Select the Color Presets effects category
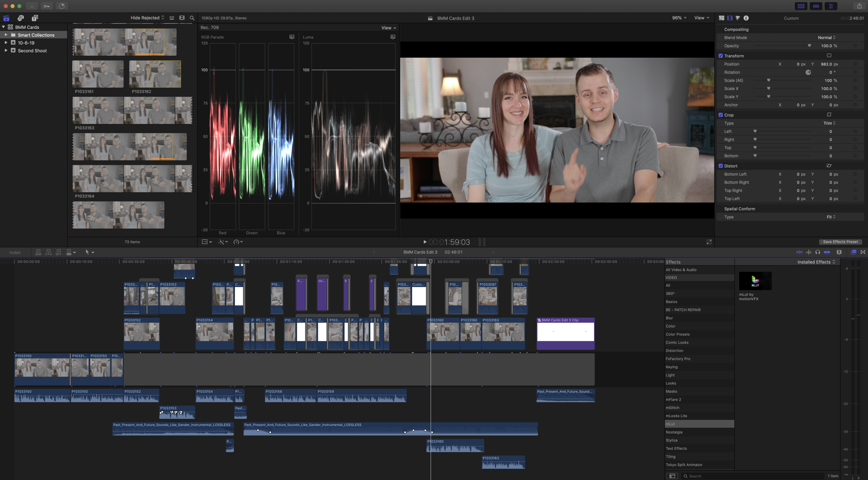 pos(699,334)
